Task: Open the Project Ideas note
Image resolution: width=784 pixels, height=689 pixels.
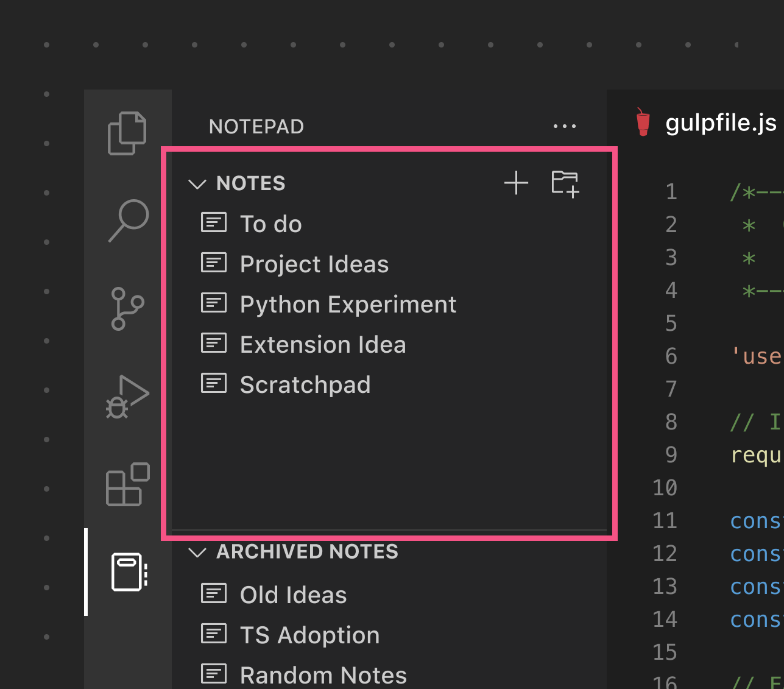Action: [x=314, y=263]
